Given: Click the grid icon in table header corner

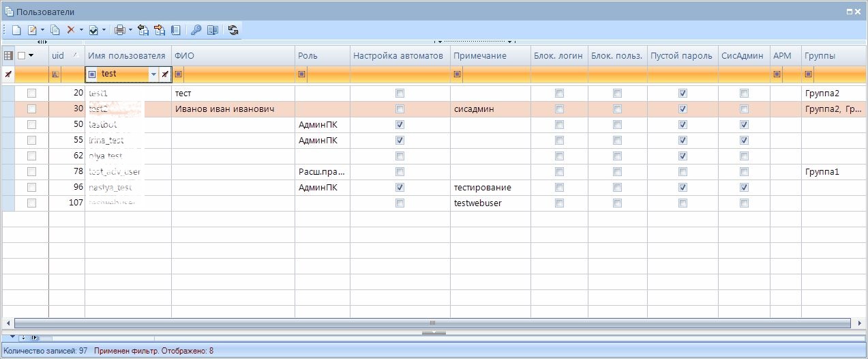Looking at the screenshot, I should point(8,56).
